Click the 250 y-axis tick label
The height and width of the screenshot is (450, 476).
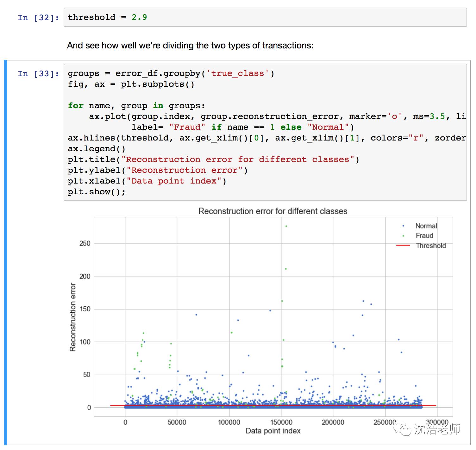[x=85, y=243]
